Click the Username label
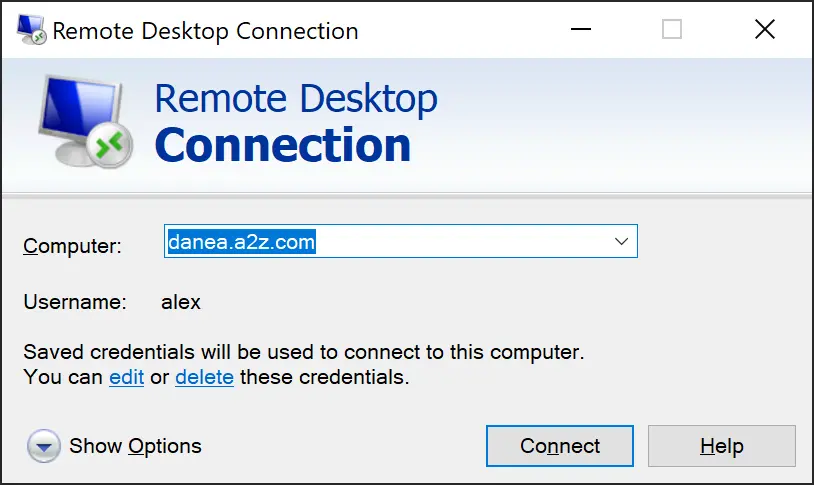 click(75, 301)
